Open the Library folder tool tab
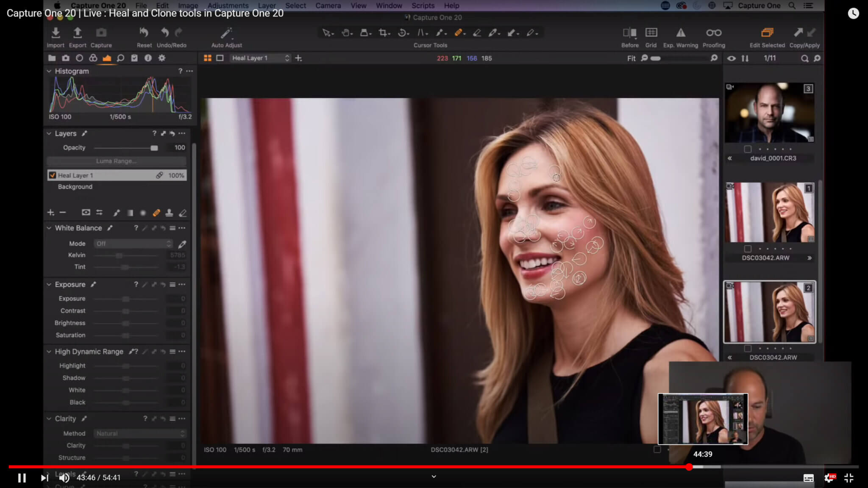The image size is (868, 488). pos(52,58)
